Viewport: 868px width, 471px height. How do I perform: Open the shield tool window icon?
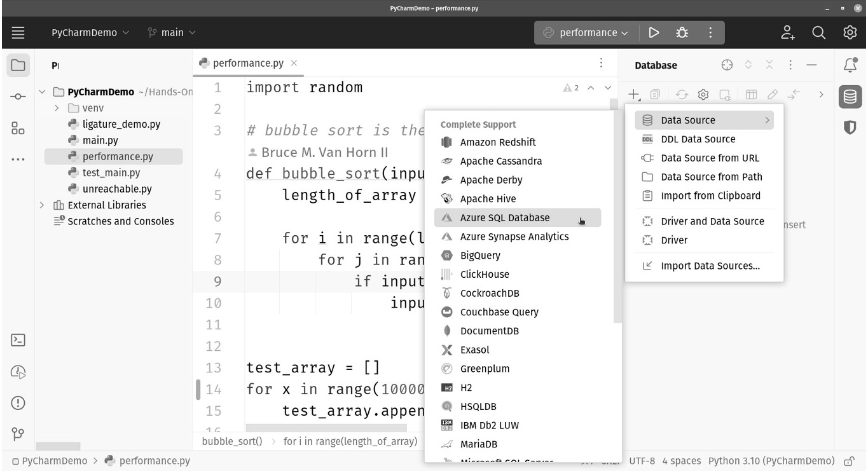coord(850,128)
